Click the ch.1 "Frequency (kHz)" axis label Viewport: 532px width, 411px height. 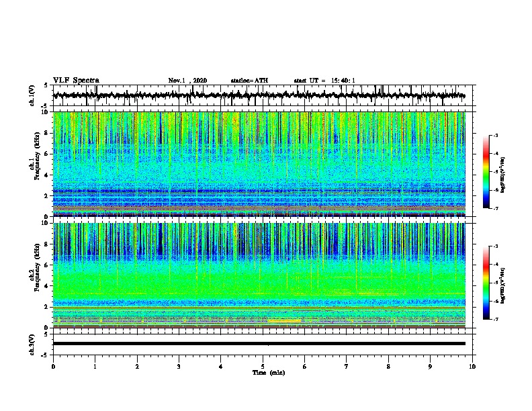[x=37, y=156]
